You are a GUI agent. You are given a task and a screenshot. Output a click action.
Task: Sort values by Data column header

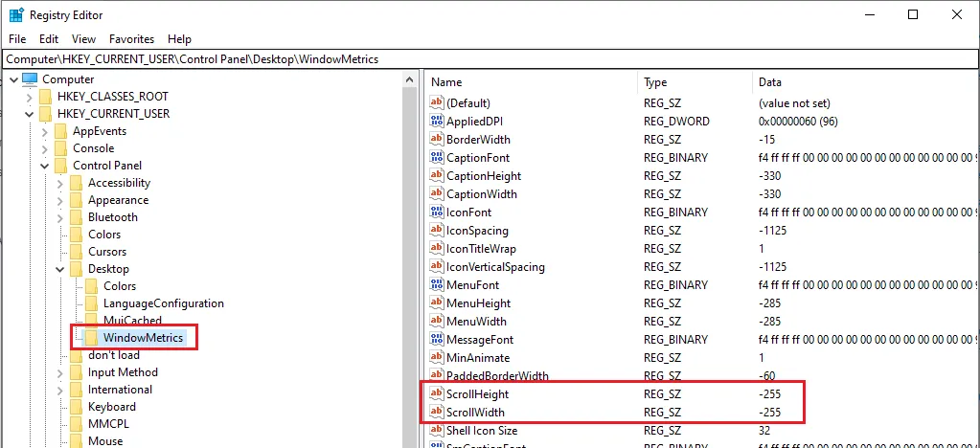point(866,82)
